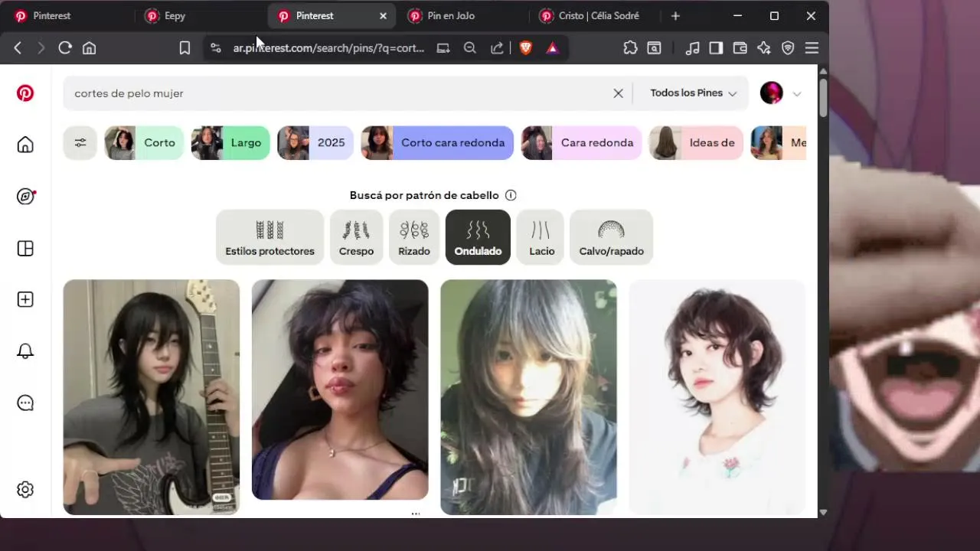Image resolution: width=980 pixels, height=551 pixels.
Task: Open the Explore compass icon
Action: click(25, 197)
